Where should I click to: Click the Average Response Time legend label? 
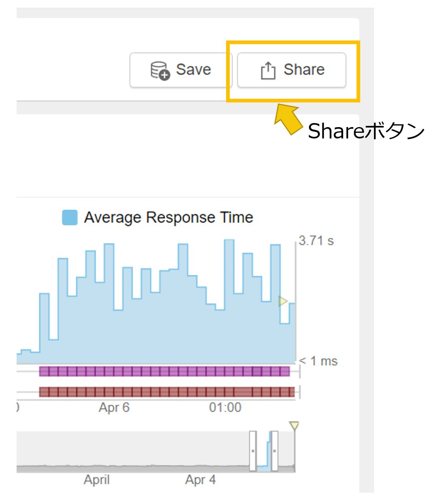pyautogui.click(x=169, y=217)
